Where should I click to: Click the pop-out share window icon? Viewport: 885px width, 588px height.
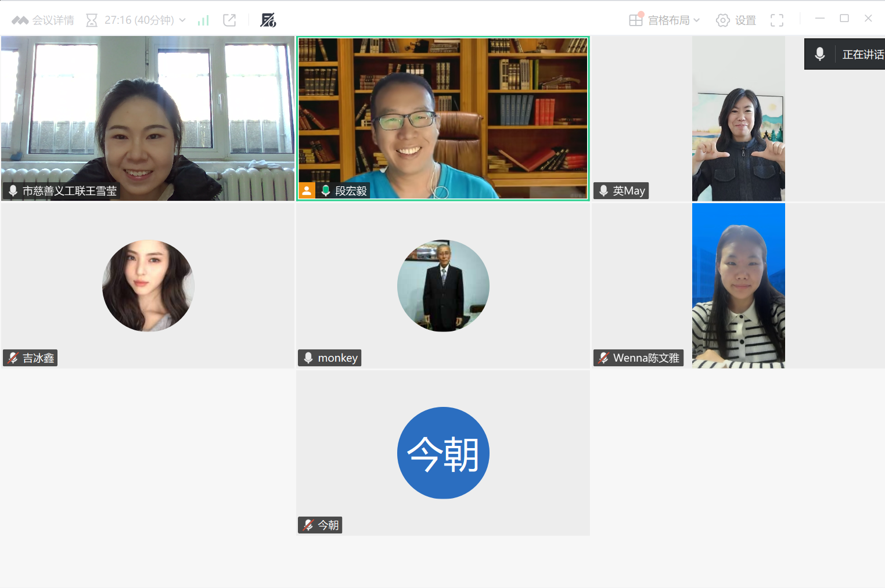230,20
